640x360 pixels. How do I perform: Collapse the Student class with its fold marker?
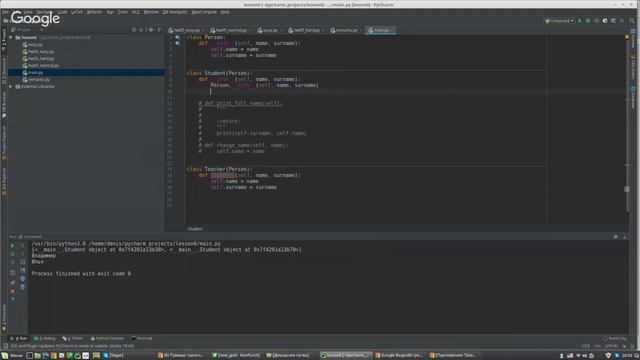click(186, 73)
